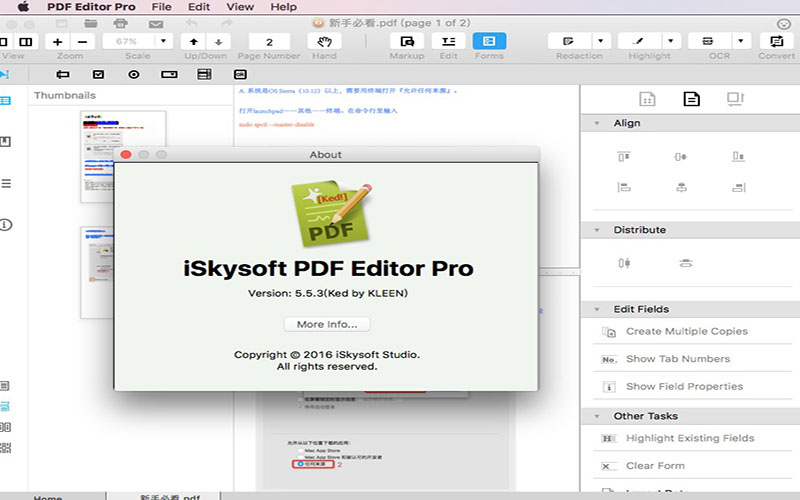Activate the Forms tool
800x500 pixels.
tap(489, 41)
